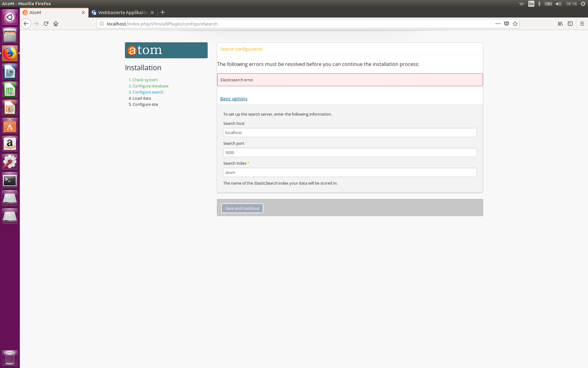
Task: Launch Terminal from the Ubuntu dock
Action: click(10, 180)
